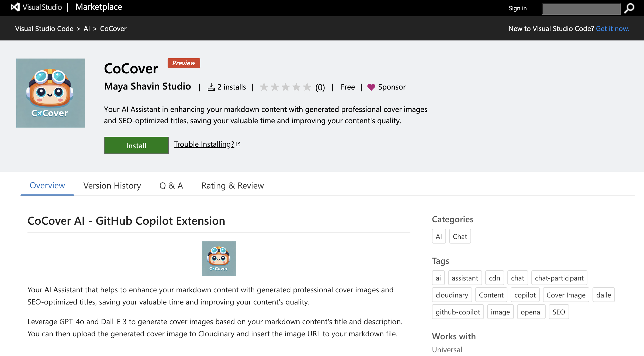Open the small CoCover image in overview
The image size is (644, 356).
click(219, 259)
